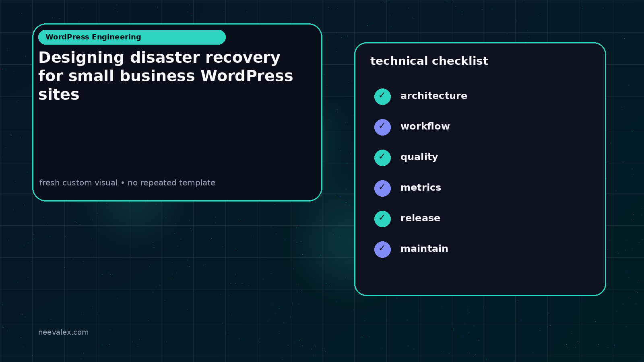Click the "Designing disaster recovery" headline
The width and height of the screenshot is (644, 362).
coord(166,76)
